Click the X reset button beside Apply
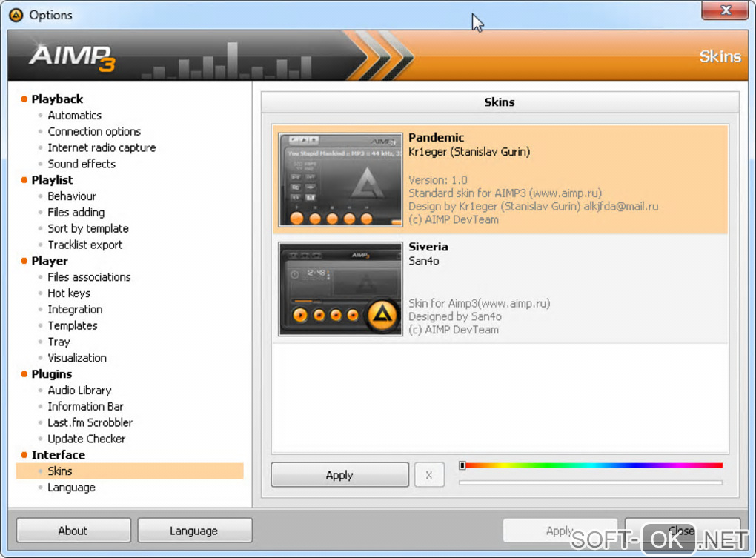Screen dimensions: 756x558 click(428, 475)
